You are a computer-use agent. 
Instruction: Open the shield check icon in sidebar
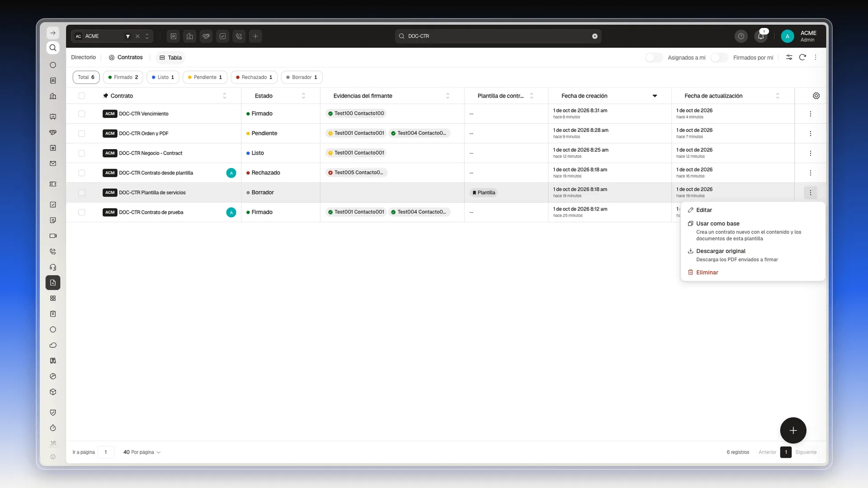click(x=53, y=413)
